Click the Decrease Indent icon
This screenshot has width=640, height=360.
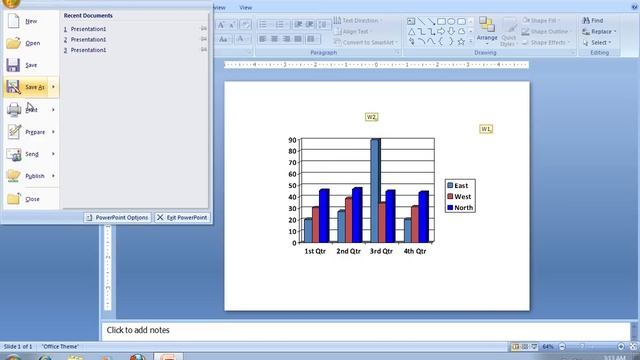298,25
